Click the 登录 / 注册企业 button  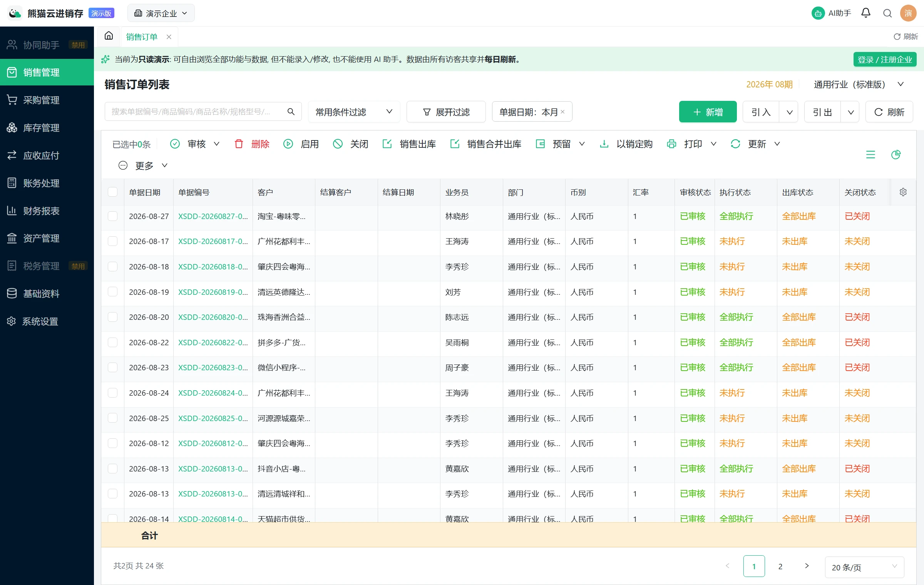(885, 60)
